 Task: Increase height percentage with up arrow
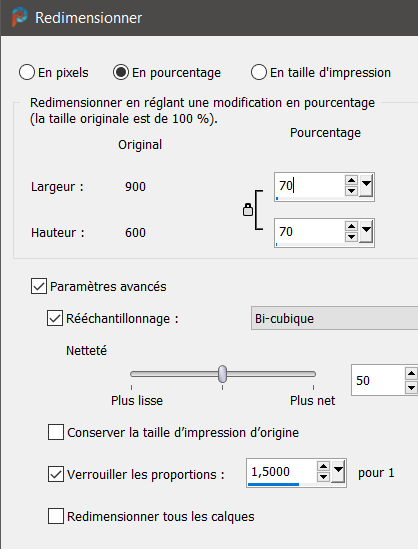(x=351, y=226)
